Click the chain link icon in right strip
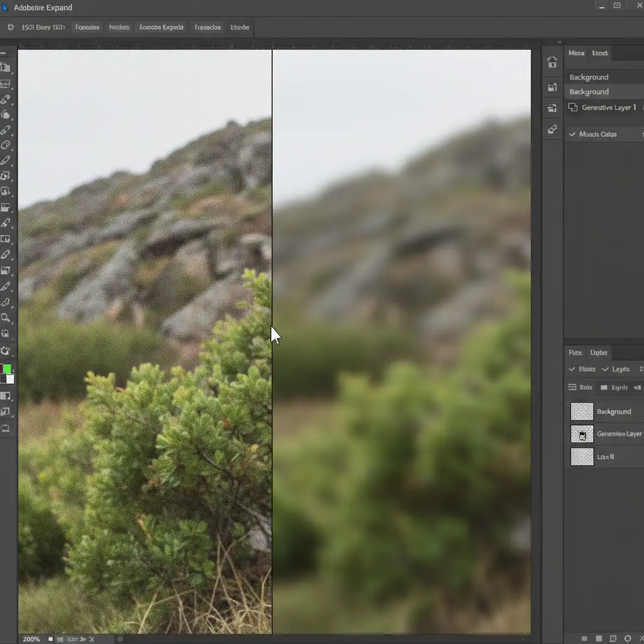Viewport: 644px width, 644px height. [552, 130]
